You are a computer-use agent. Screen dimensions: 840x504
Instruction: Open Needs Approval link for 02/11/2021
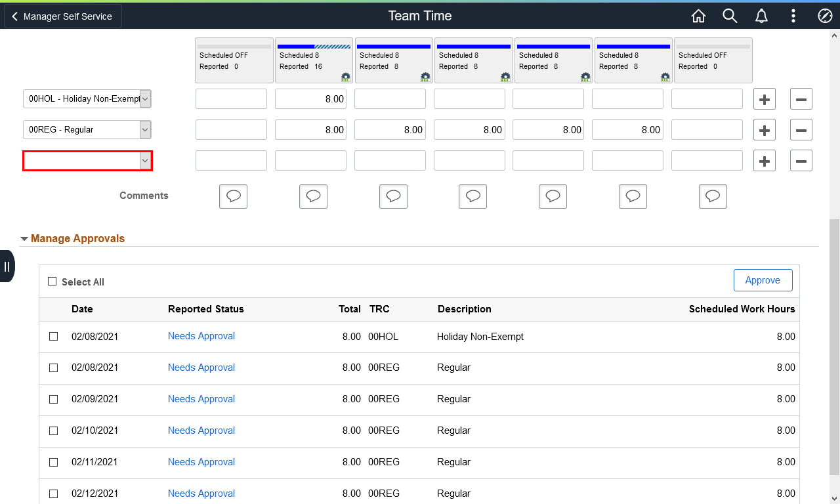[x=201, y=462]
